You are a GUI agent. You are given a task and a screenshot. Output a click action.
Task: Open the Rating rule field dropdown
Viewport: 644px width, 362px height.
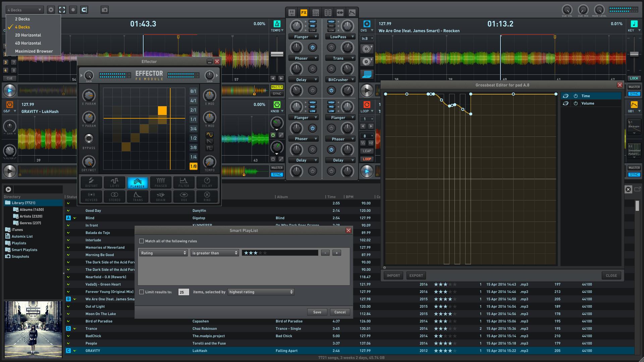(163, 253)
